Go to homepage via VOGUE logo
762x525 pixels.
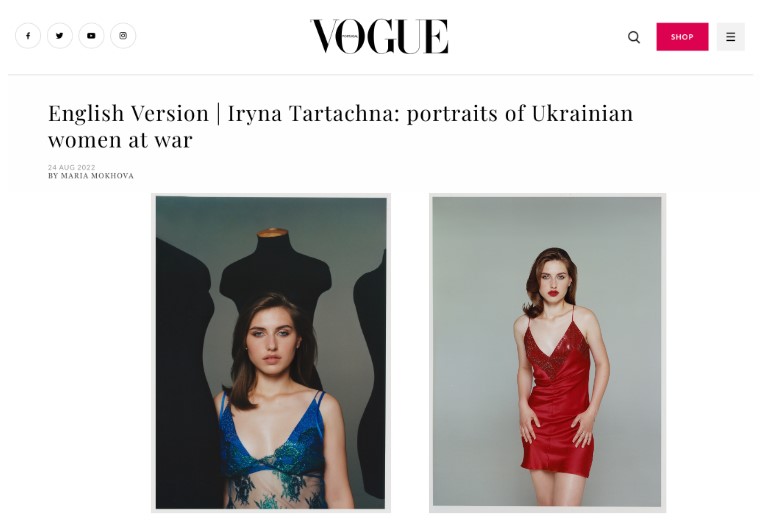(379, 36)
